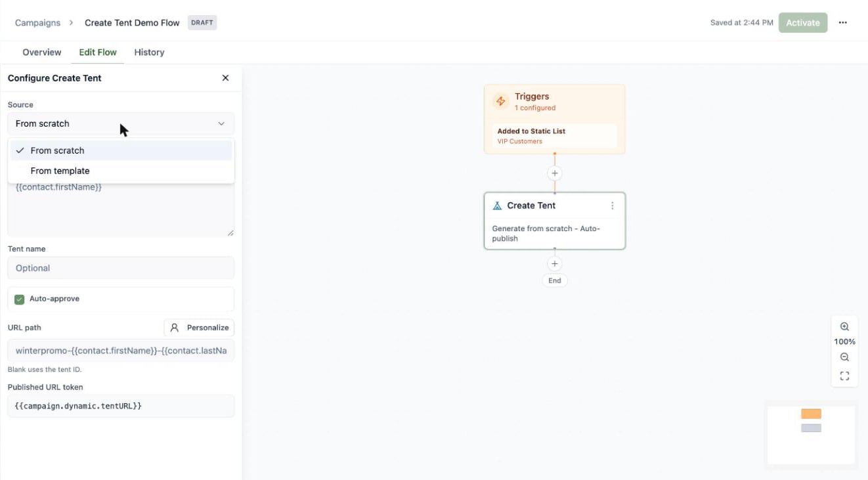Click the 1 configured text in Triggers
The width and height of the screenshot is (868, 480).
tap(535, 108)
